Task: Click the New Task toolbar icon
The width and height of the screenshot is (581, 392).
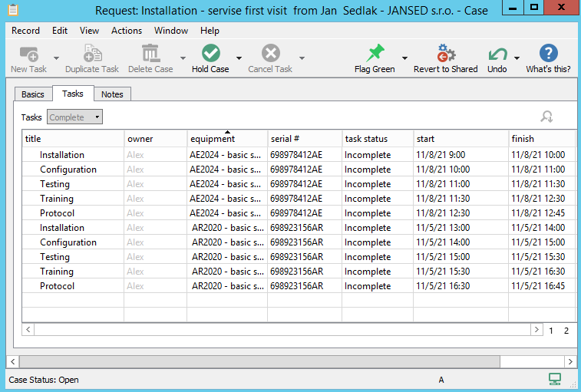Action: click(29, 54)
